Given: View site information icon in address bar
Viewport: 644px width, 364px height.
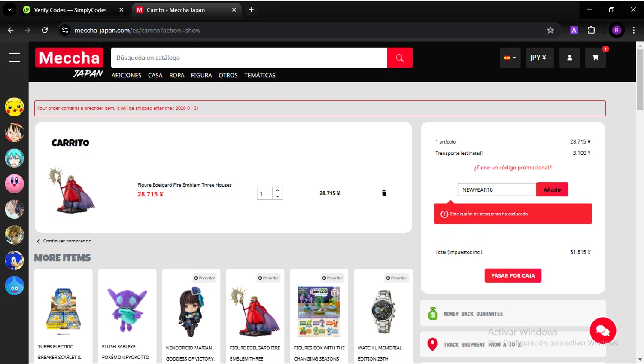Looking at the screenshot, I should (65, 30).
